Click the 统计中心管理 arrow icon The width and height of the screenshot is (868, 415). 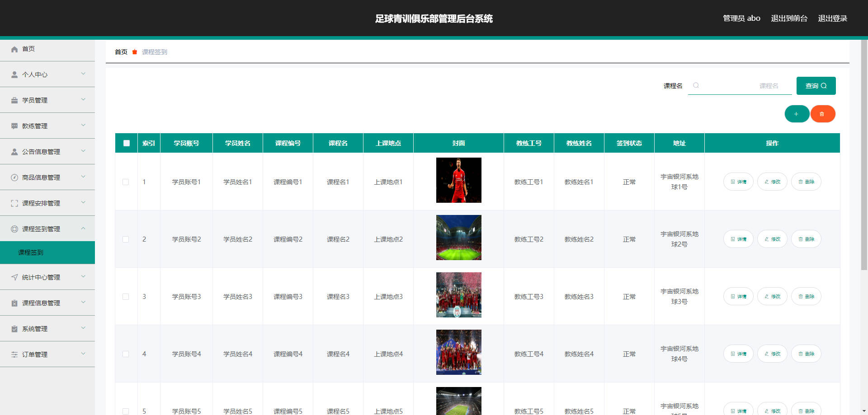(x=14, y=277)
